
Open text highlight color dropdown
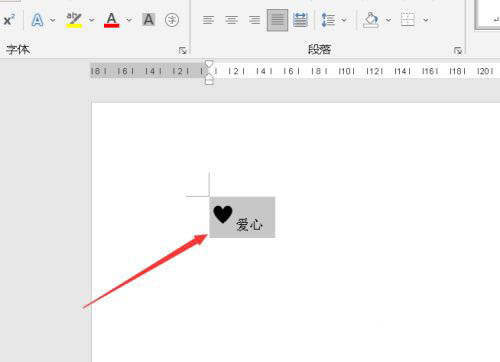tap(92, 20)
